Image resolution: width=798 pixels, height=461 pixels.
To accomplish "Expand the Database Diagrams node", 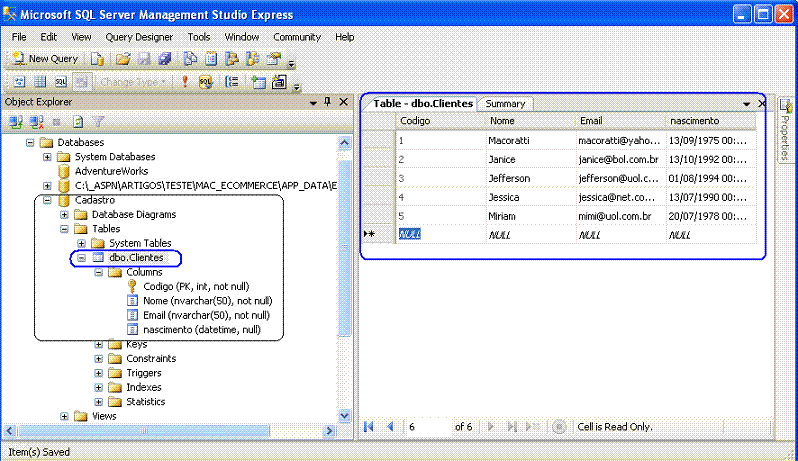I will [x=64, y=215].
